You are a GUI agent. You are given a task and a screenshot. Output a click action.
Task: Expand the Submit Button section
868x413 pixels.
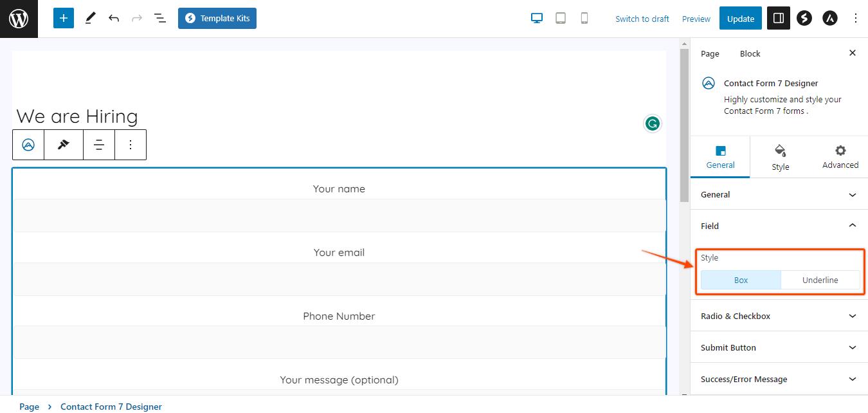click(779, 347)
